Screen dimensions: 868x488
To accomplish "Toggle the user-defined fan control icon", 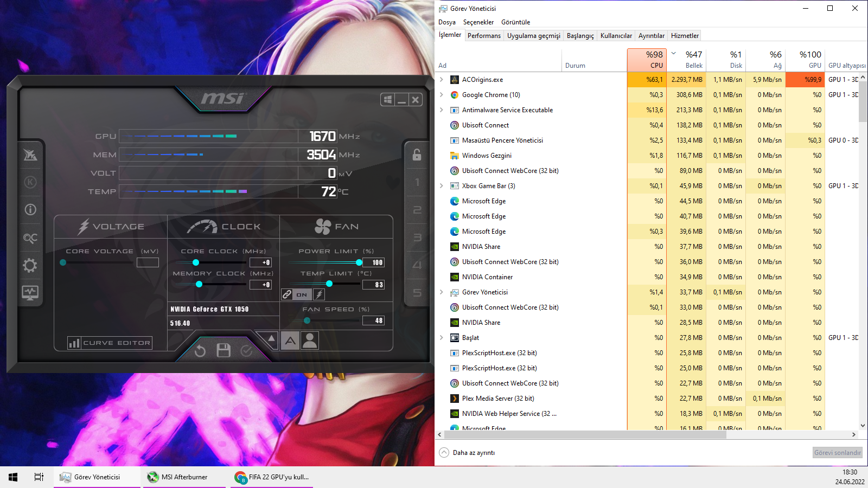I will click(310, 341).
